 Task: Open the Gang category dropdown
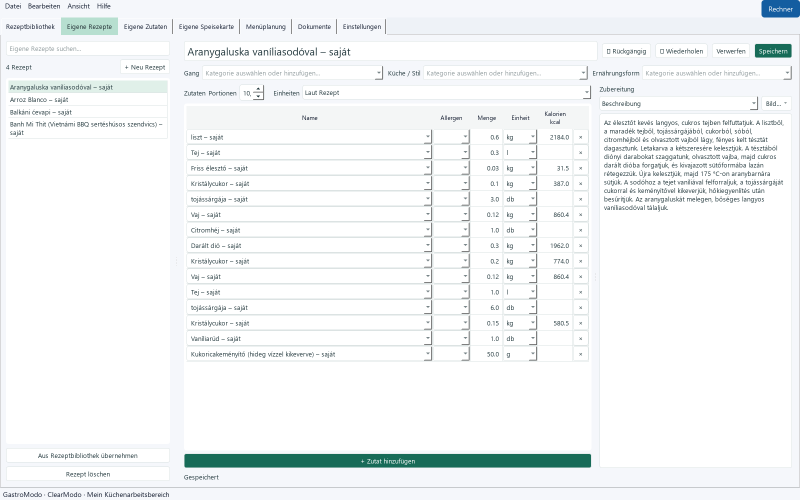pos(379,73)
